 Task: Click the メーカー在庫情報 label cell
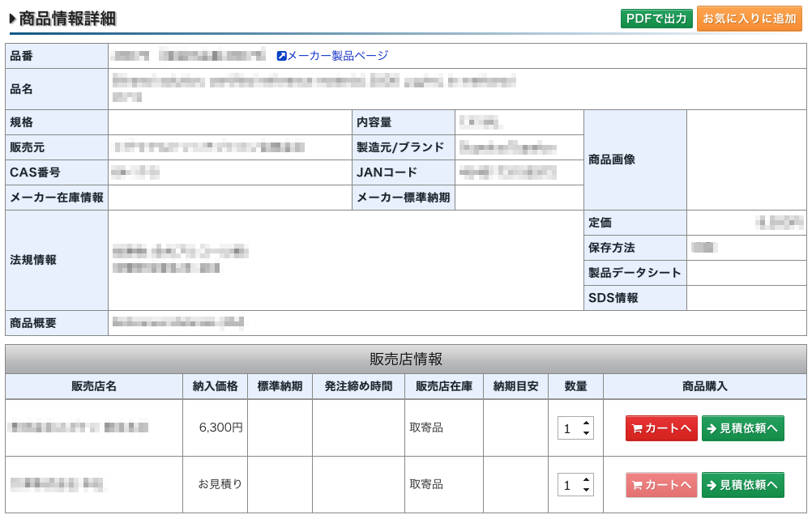click(57, 197)
